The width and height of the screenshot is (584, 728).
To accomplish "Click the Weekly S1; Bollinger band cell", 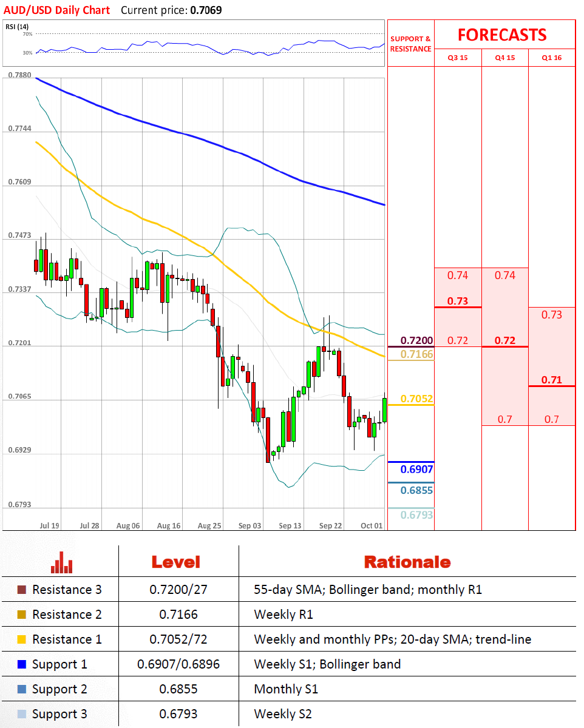I will (x=327, y=664).
